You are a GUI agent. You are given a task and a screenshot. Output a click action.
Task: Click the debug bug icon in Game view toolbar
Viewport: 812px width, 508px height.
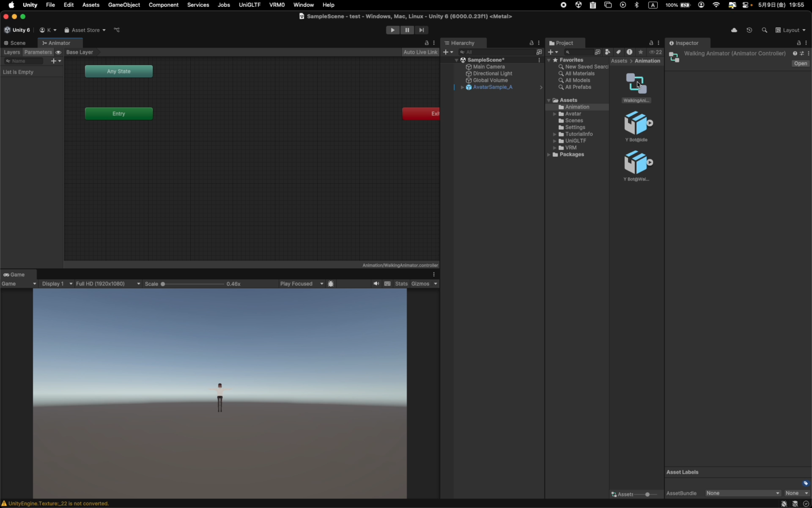331,284
